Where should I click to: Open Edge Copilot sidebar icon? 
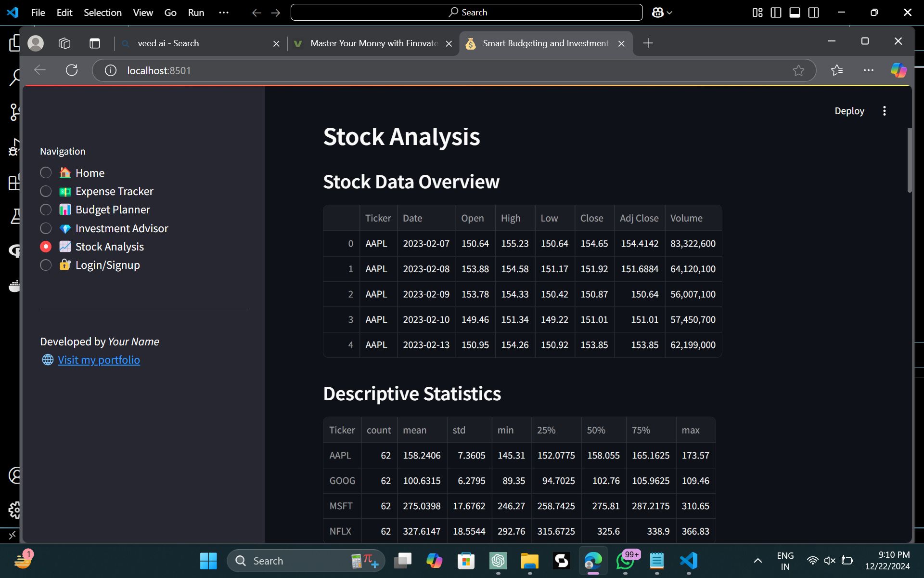[x=898, y=70]
